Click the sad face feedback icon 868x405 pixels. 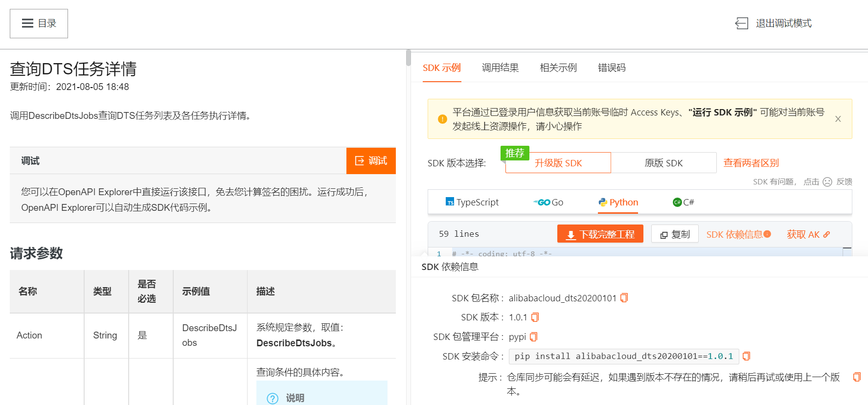827,182
